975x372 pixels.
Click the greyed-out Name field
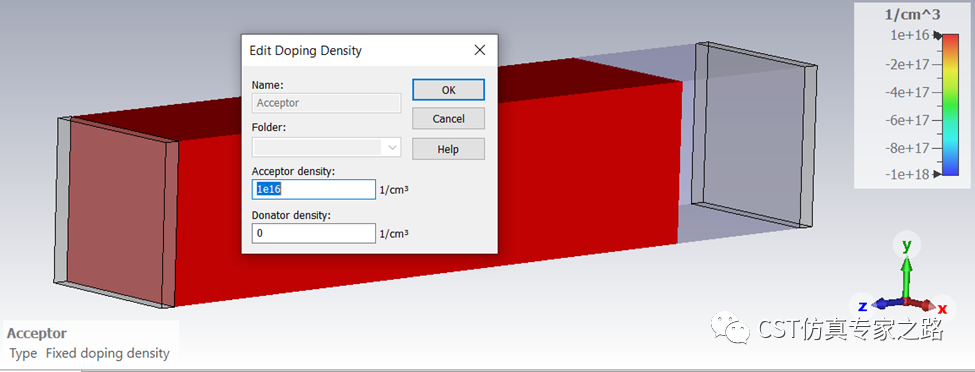pyautogui.click(x=326, y=103)
